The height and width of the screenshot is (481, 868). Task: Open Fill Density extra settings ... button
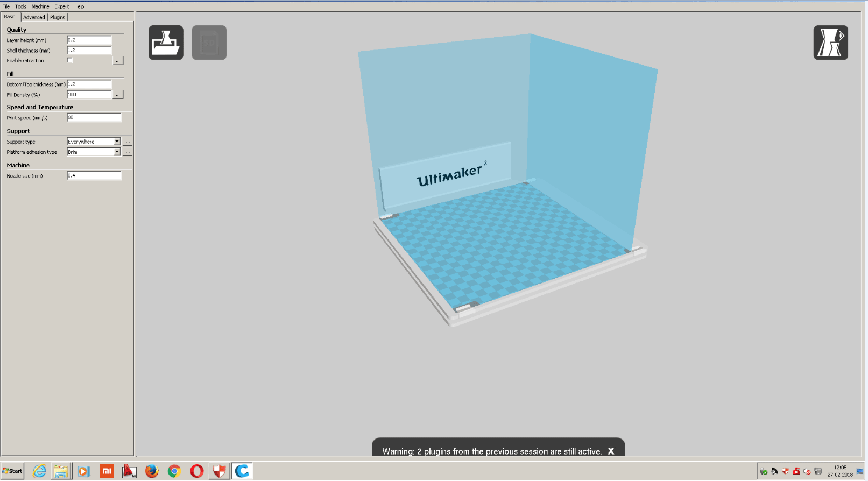coord(118,95)
